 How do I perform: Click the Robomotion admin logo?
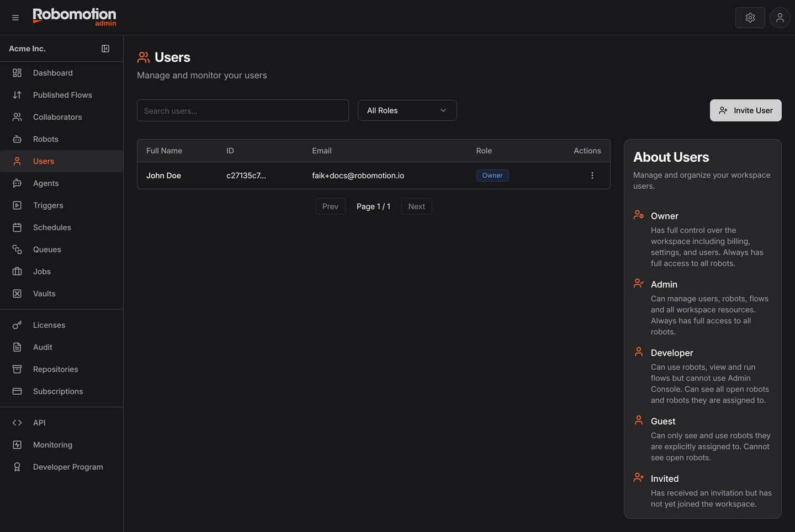point(75,17)
